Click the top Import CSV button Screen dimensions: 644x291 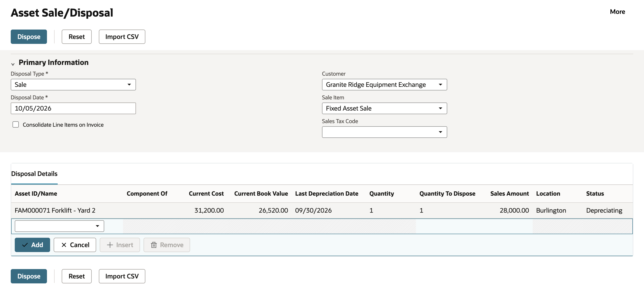(122, 37)
